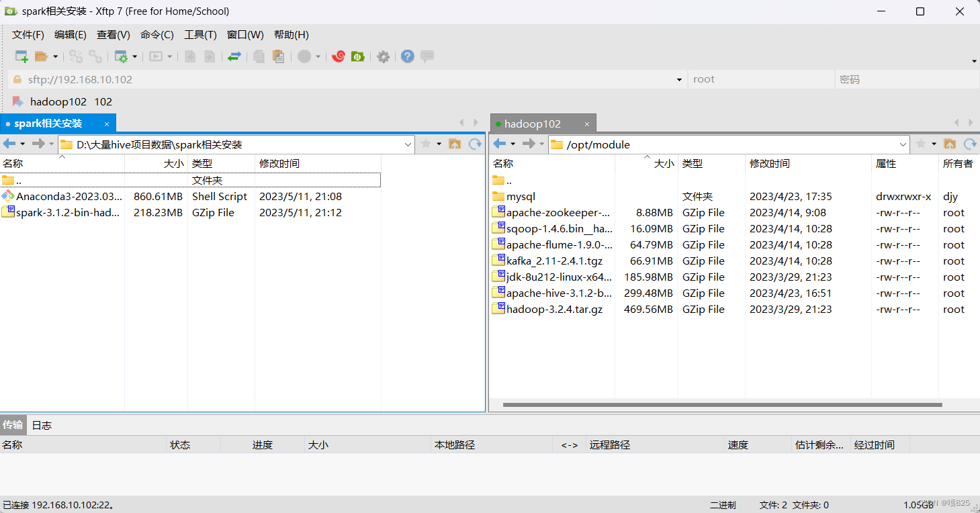Viewport: 980px width, 513px height.
Task: Select the hadoop102 remote session tab
Action: click(x=543, y=124)
